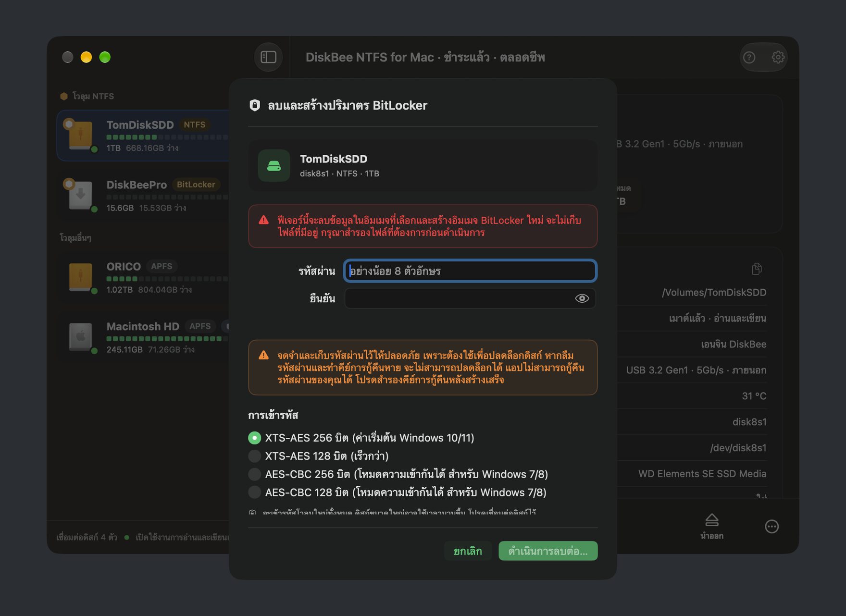Click disk8s1 · NTFS · 1TB subtitle

(339, 173)
